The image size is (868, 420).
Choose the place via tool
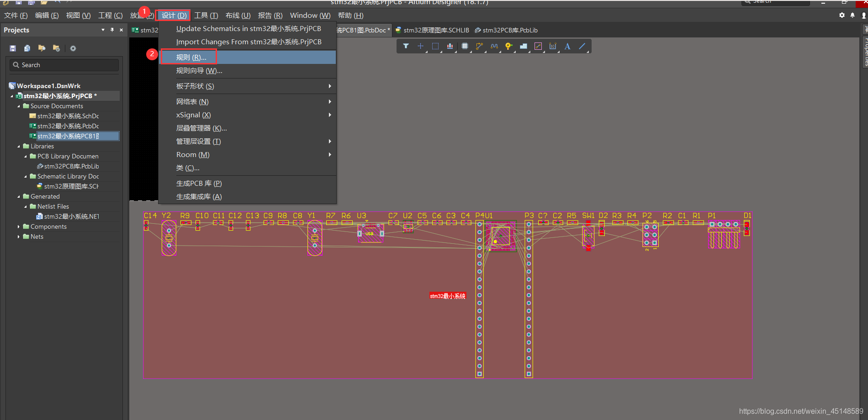[x=508, y=46]
